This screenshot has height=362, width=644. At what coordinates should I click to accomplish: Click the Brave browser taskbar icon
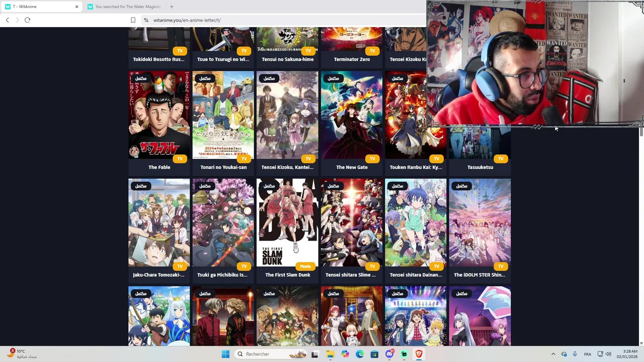pos(419,354)
